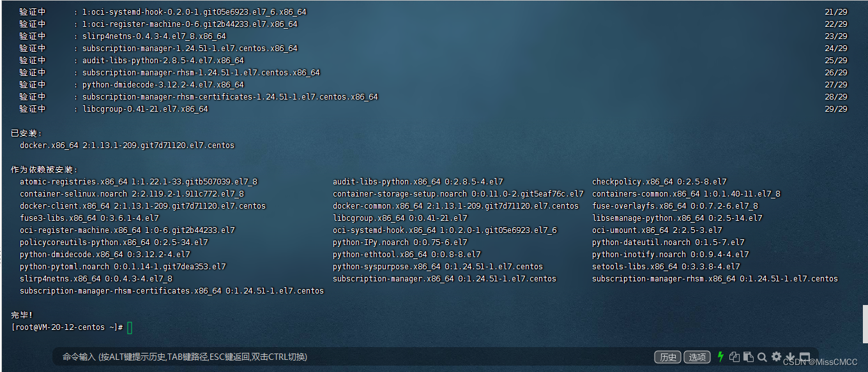Click the green lightning quick-command icon
The width and height of the screenshot is (868, 372).
[720, 357]
